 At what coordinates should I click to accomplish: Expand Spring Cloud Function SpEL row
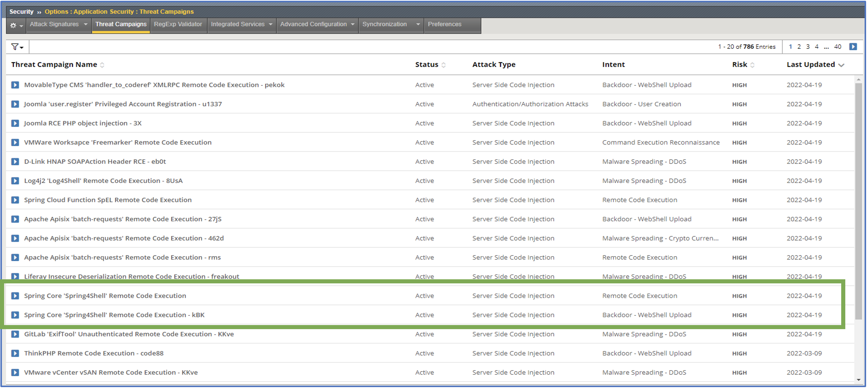15,200
